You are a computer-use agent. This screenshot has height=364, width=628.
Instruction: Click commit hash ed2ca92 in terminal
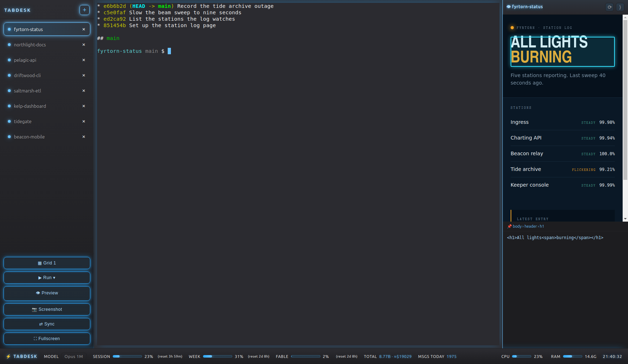115,19
